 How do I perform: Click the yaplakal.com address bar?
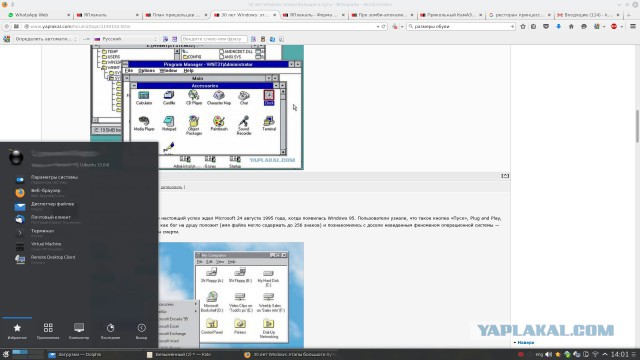200,27
